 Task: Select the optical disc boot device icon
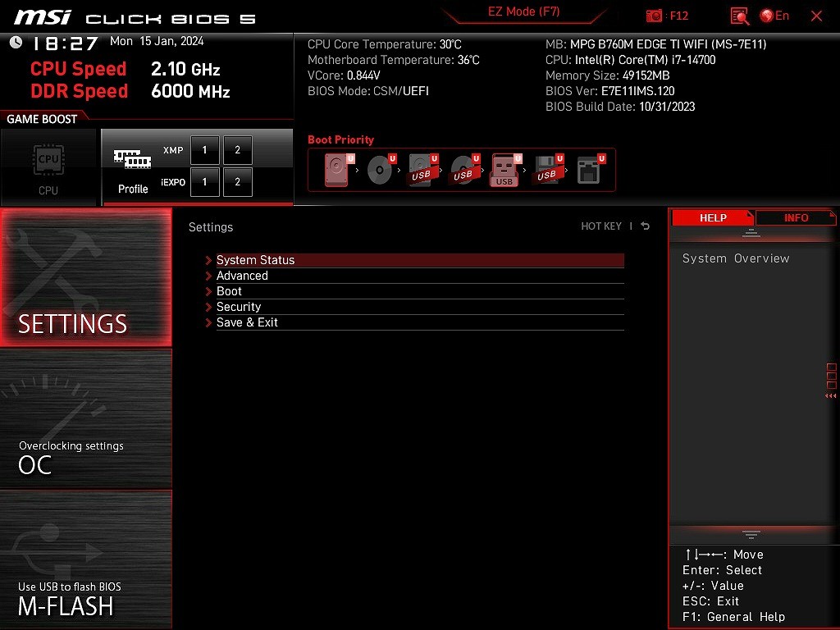[381, 170]
